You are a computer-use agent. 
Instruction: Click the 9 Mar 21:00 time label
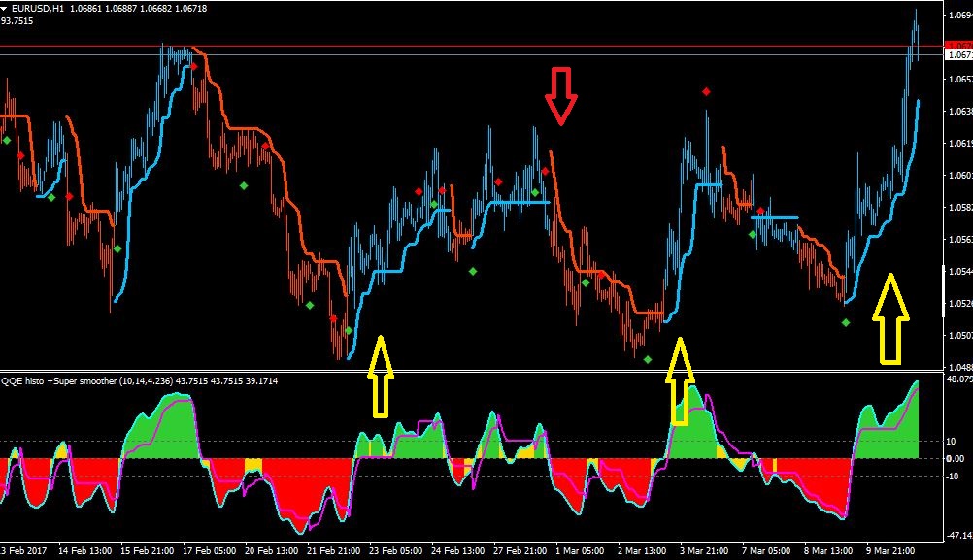[x=889, y=550]
